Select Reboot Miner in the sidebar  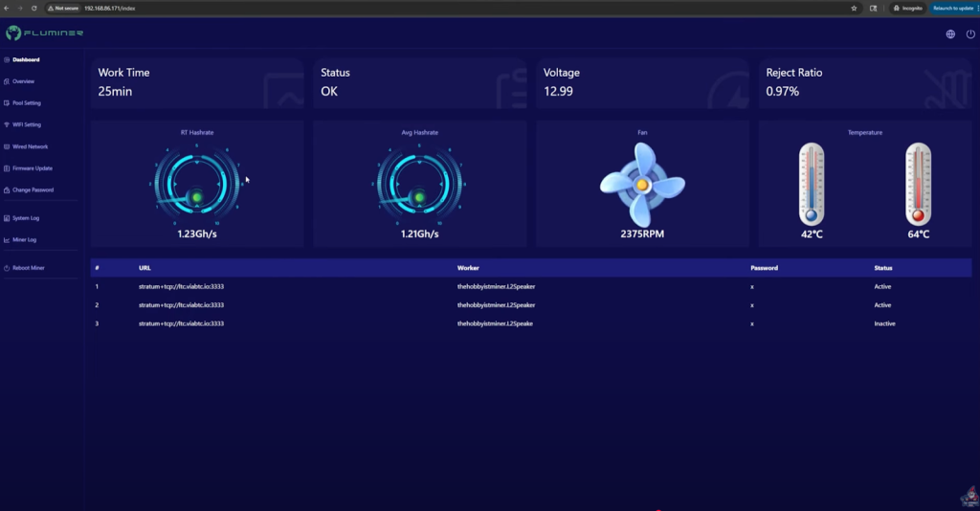pyautogui.click(x=28, y=268)
